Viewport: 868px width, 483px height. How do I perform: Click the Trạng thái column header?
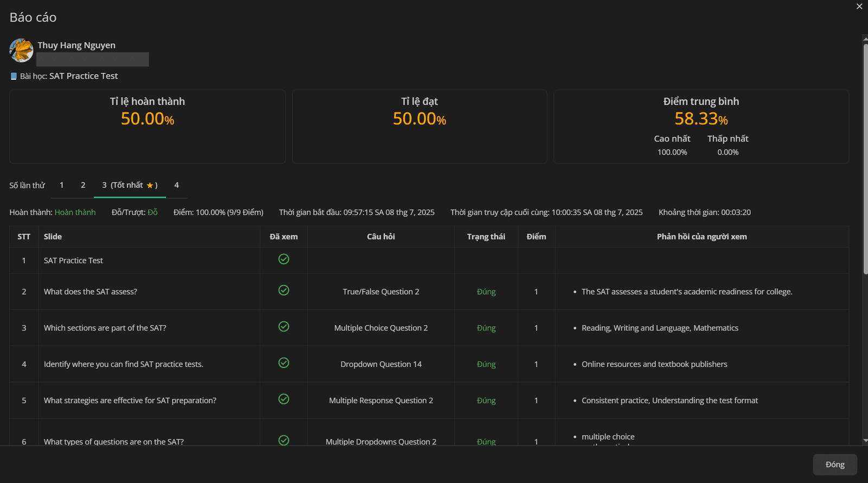[x=486, y=237]
